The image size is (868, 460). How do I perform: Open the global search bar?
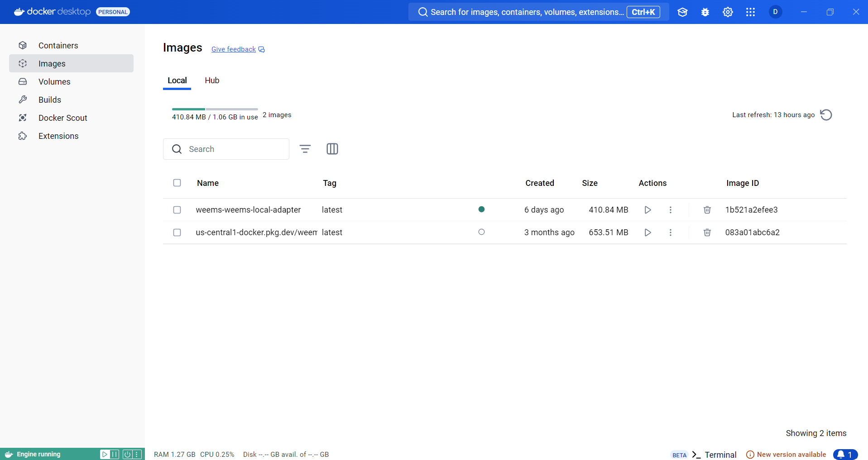[539, 12]
